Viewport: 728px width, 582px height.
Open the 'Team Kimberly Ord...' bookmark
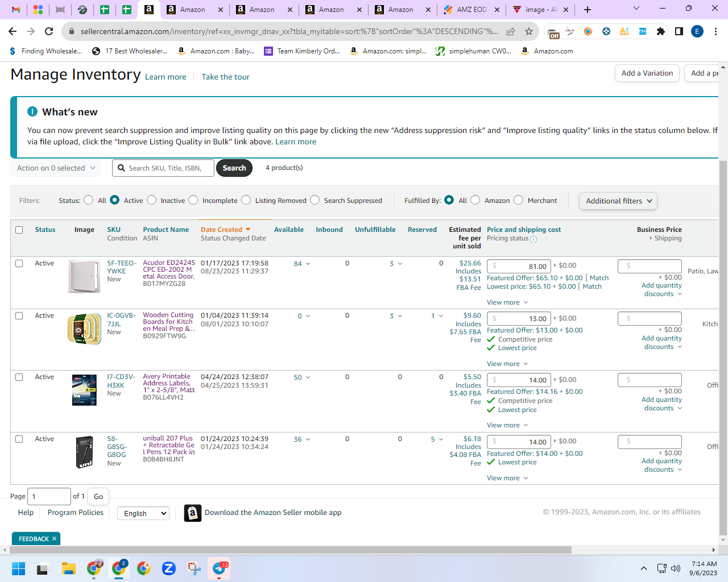[302, 51]
